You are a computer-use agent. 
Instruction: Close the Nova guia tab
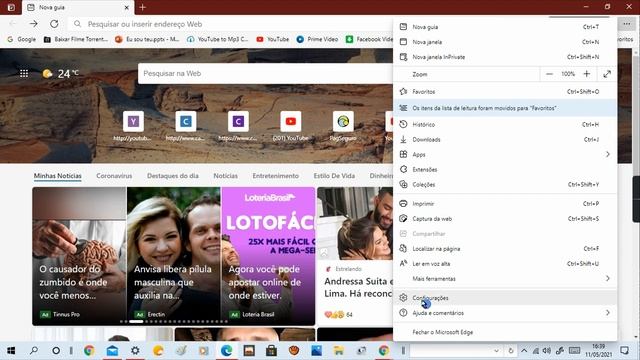coord(127,7)
